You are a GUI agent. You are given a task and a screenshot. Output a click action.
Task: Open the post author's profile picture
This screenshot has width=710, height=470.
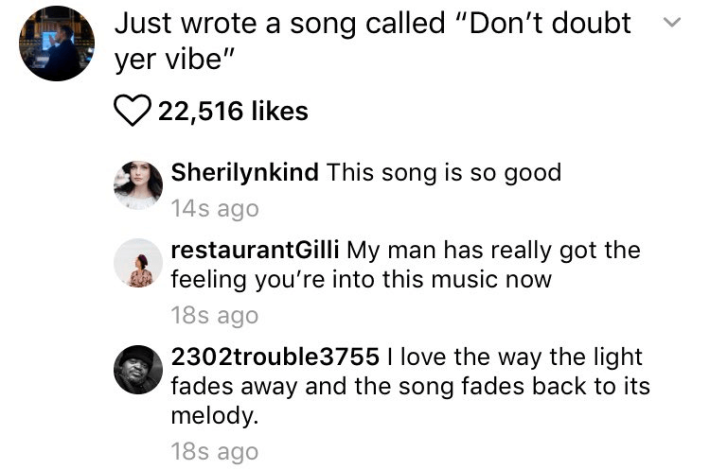[56, 42]
